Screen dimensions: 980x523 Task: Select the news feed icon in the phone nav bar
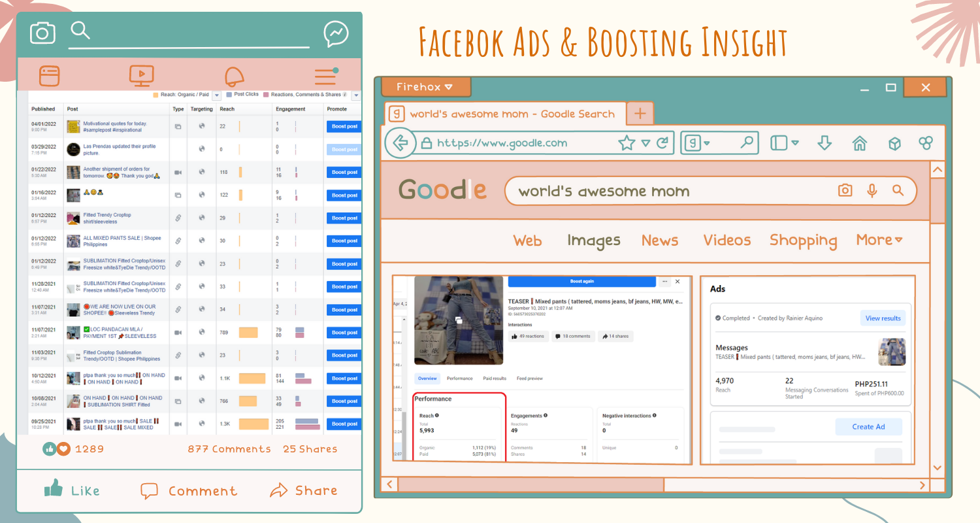[50, 76]
